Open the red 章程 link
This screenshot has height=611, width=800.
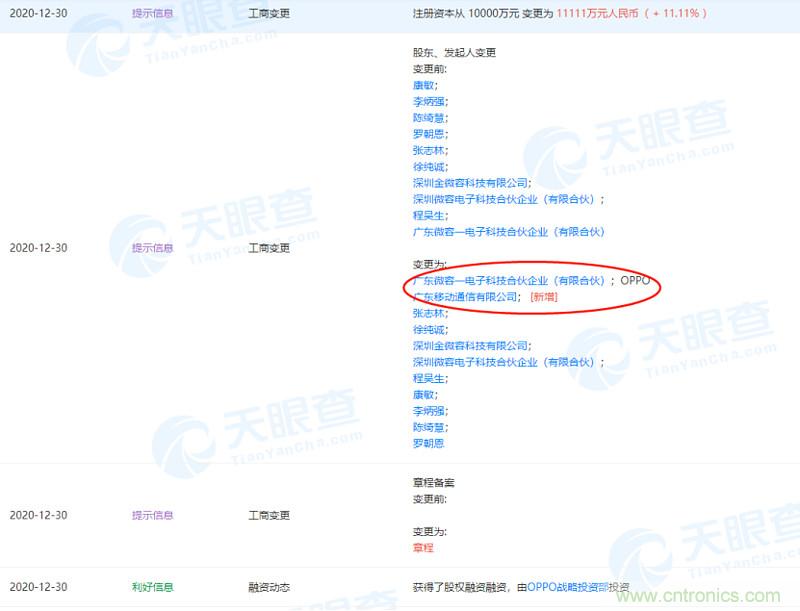423,548
